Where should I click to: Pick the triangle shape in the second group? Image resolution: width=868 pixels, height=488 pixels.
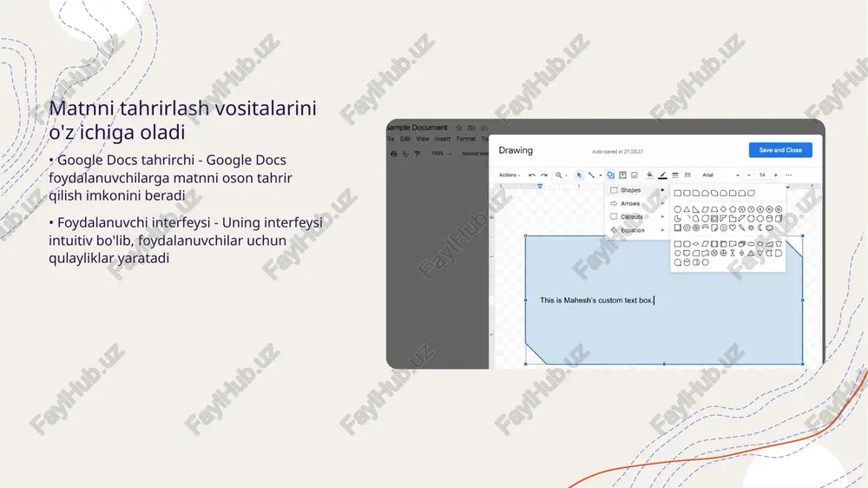pos(687,209)
